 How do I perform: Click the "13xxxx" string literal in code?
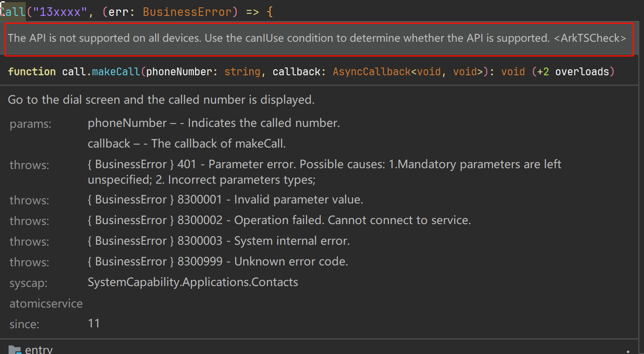58,12
